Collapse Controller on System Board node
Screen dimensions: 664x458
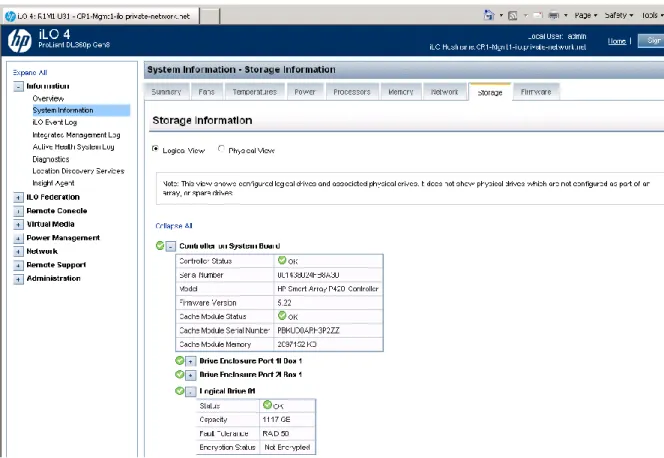[170, 246]
